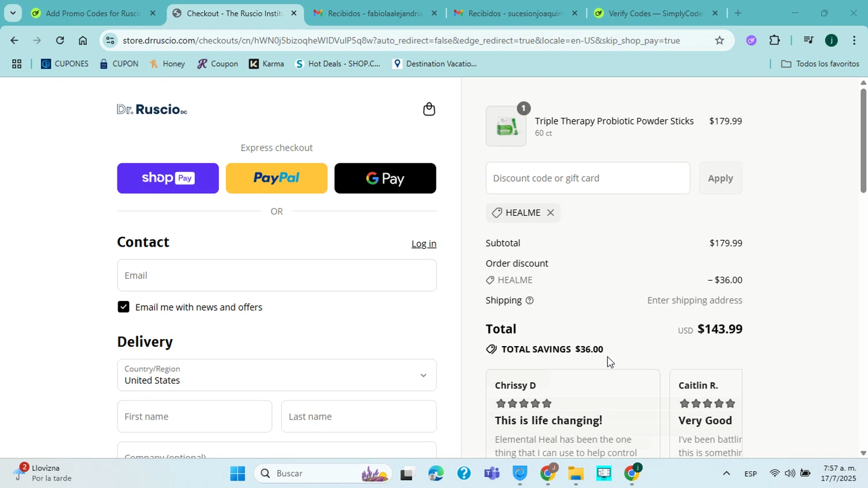Open the volume speaker tray icon

coord(790,474)
